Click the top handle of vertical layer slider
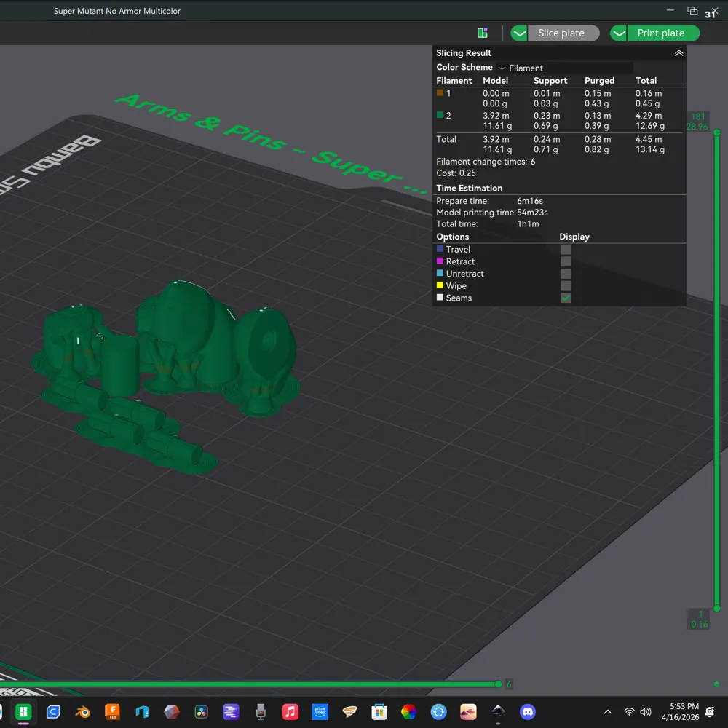728x728 pixels. pos(716,132)
